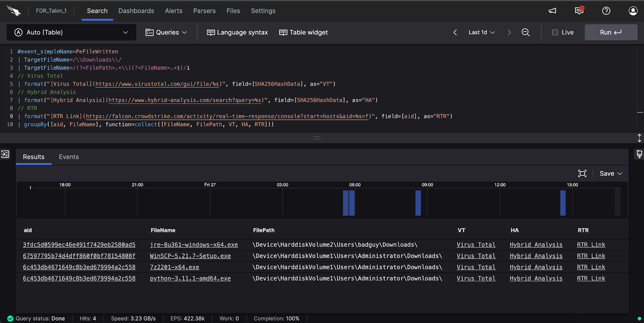Click the editor vertical resize arrows icon
Image resolution: width=644 pixels, height=323 pixels.
pos(640,138)
